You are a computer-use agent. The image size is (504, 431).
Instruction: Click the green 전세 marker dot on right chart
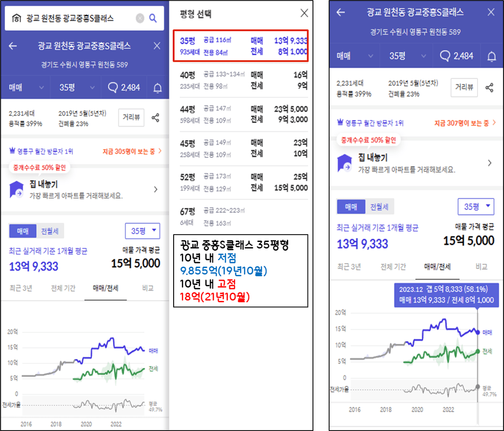tap(478, 352)
